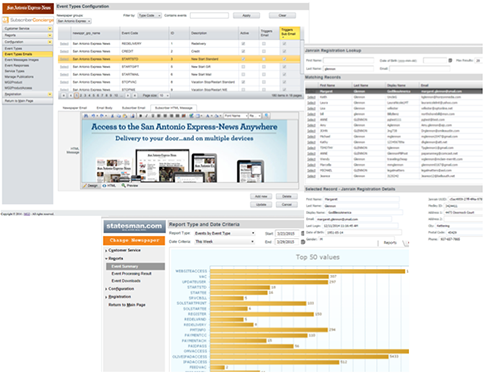Toggle Active checkbox for CREDIT row
500x374 pixels.
click(x=243, y=51)
